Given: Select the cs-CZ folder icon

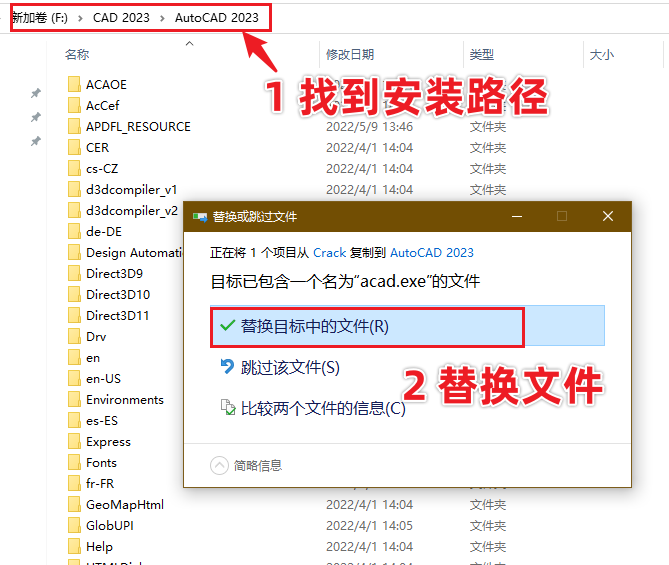Looking at the screenshot, I should click(74, 168).
